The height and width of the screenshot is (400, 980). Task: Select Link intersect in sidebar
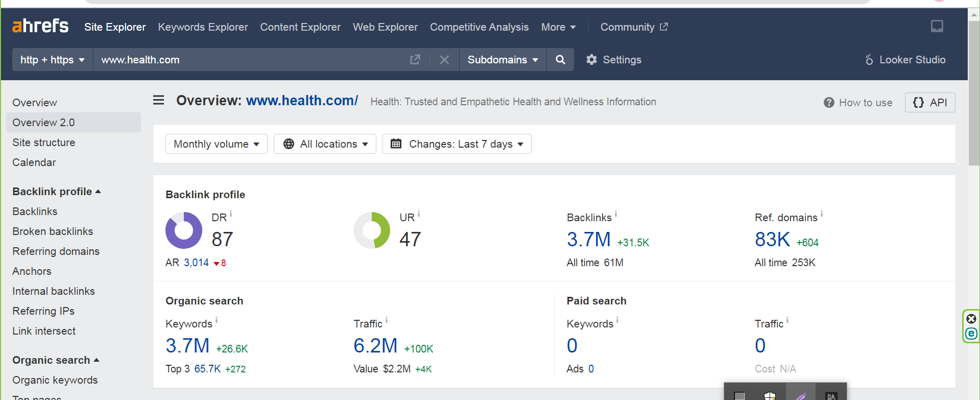[44, 331]
